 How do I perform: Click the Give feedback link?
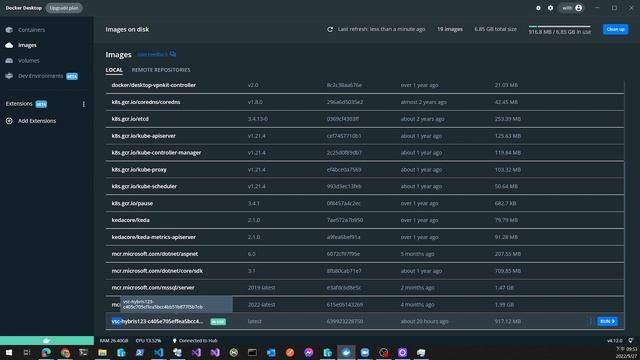[x=156, y=54]
